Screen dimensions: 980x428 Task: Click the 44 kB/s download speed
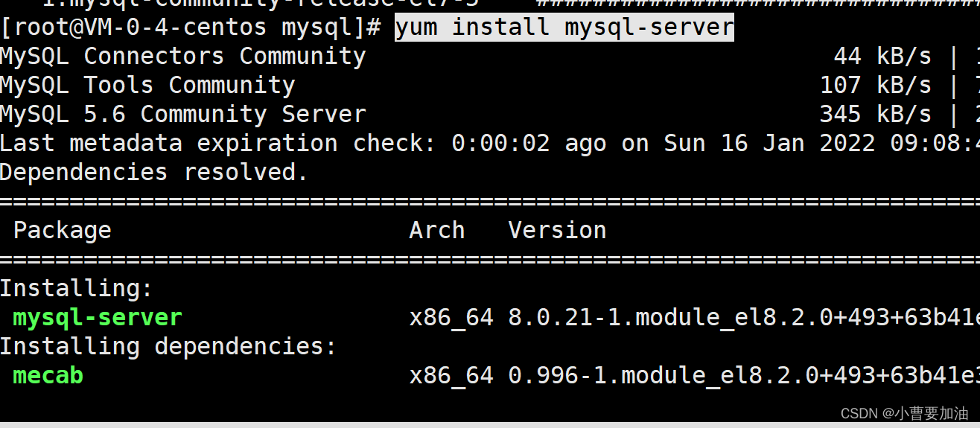pos(883,56)
